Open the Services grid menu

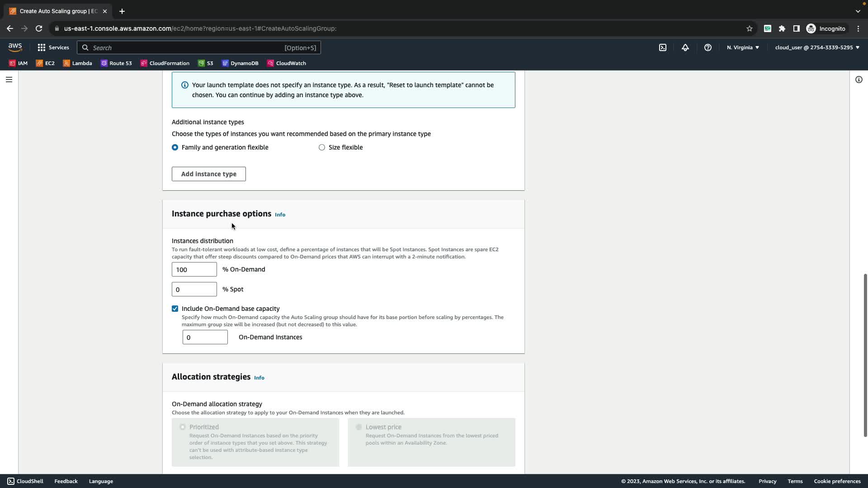point(53,47)
